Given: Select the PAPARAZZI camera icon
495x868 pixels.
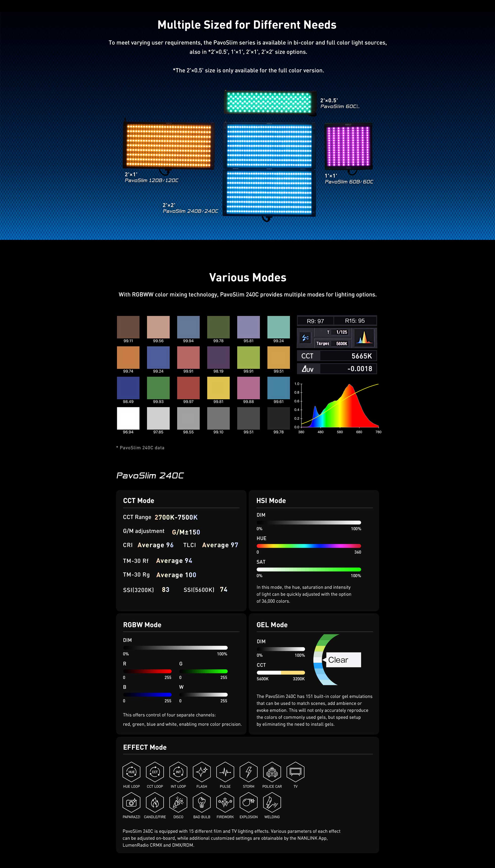Looking at the screenshot, I should click(131, 802).
